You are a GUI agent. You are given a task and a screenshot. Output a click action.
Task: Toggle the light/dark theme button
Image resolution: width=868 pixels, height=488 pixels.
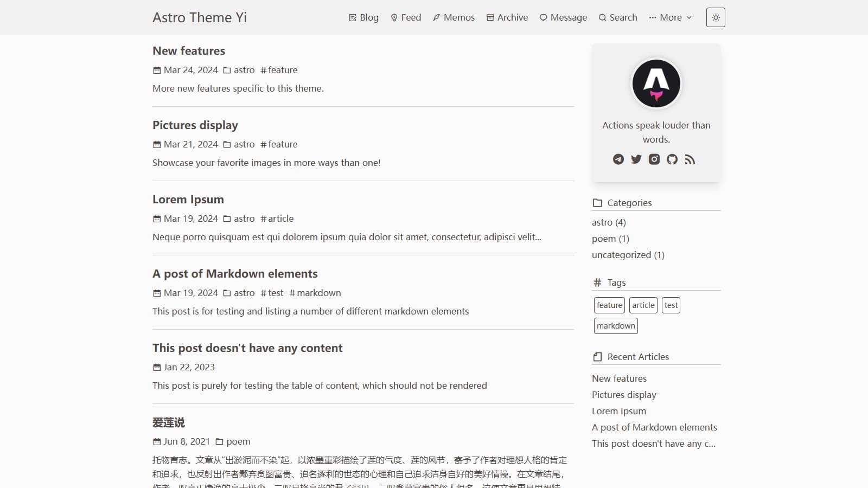pyautogui.click(x=716, y=17)
